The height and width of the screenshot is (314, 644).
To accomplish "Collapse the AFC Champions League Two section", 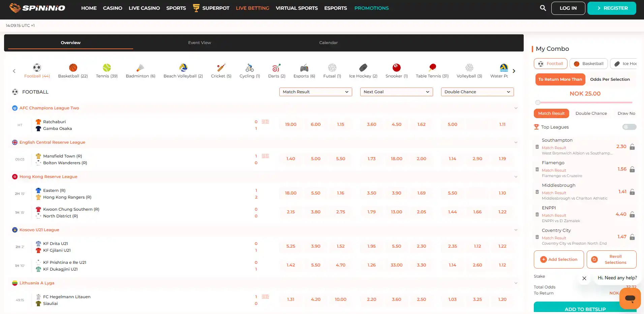I will click(516, 108).
